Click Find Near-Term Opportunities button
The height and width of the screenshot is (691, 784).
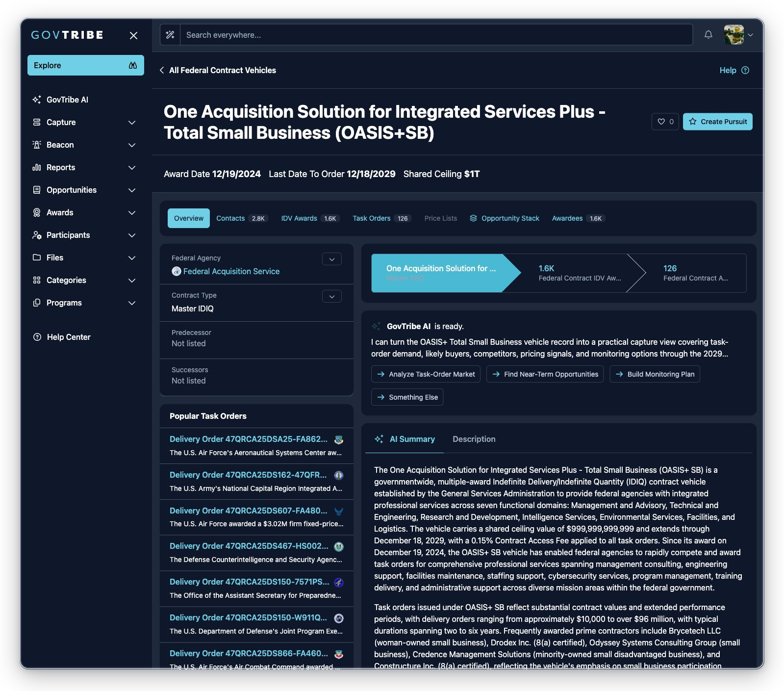(545, 374)
